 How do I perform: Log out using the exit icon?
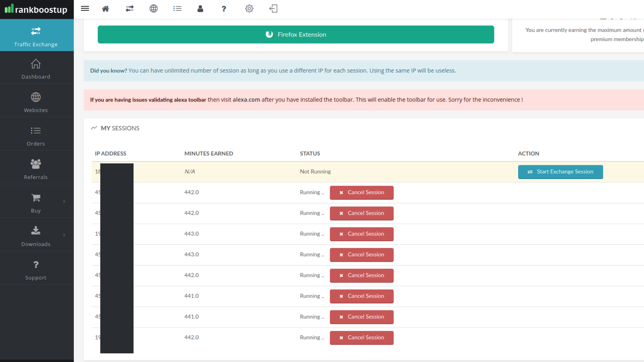pyautogui.click(x=273, y=9)
